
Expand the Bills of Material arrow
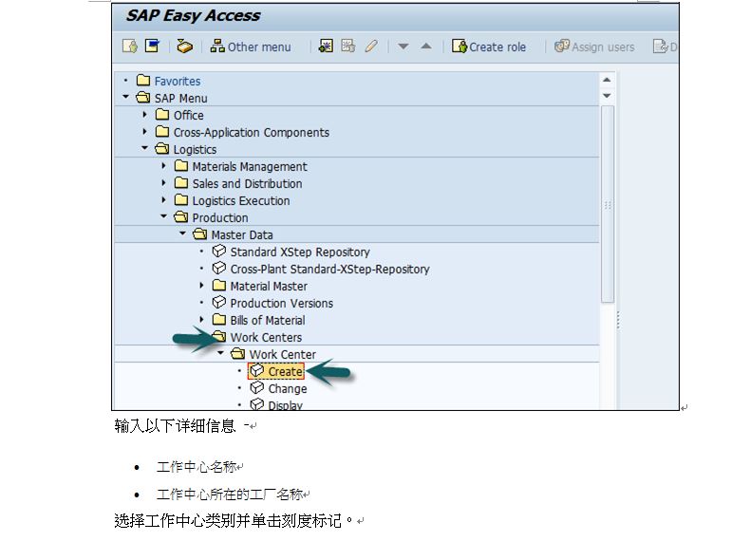click(201, 319)
